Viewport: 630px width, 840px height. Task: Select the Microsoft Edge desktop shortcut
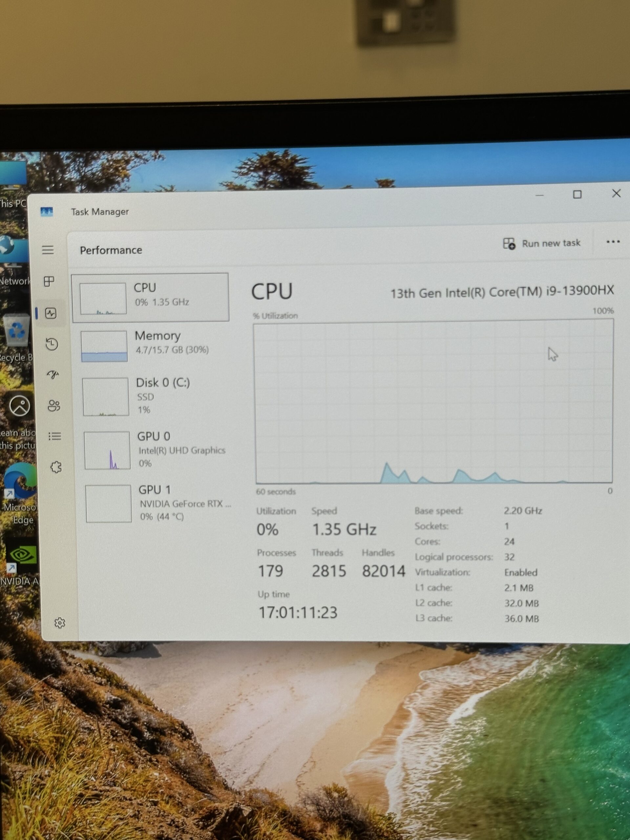click(x=20, y=494)
